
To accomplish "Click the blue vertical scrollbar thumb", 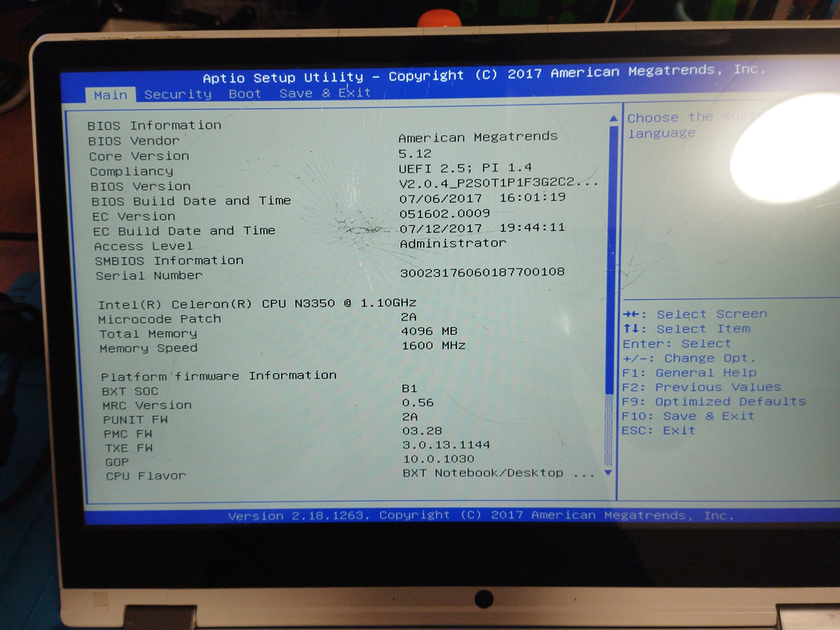I will click(x=612, y=260).
